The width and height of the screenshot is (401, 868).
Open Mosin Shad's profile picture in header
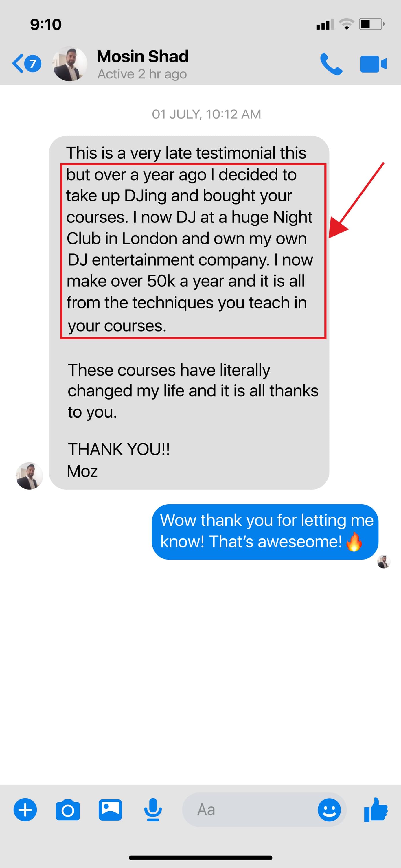tap(70, 64)
